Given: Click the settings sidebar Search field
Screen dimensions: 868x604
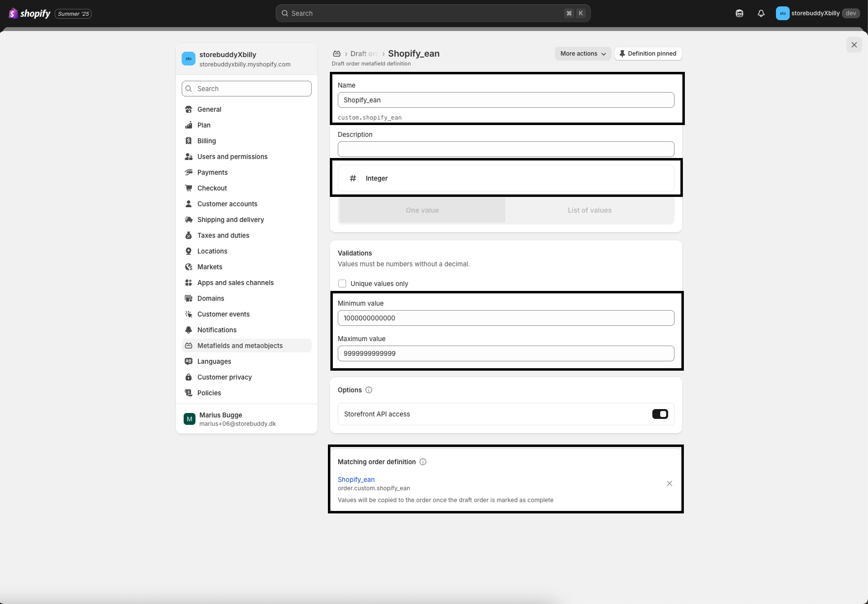Looking at the screenshot, I should 247,89.
